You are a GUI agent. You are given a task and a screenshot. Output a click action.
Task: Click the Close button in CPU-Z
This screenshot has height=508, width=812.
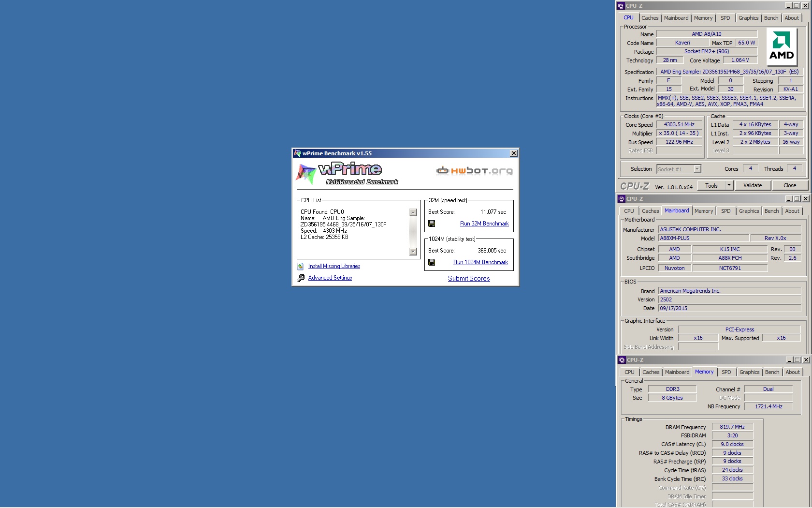pyautogui.click(x=790, y=185)
